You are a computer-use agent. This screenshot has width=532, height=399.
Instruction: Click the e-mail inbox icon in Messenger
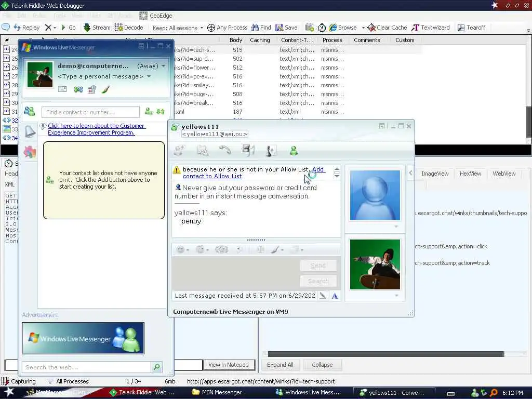pos(62,89)
